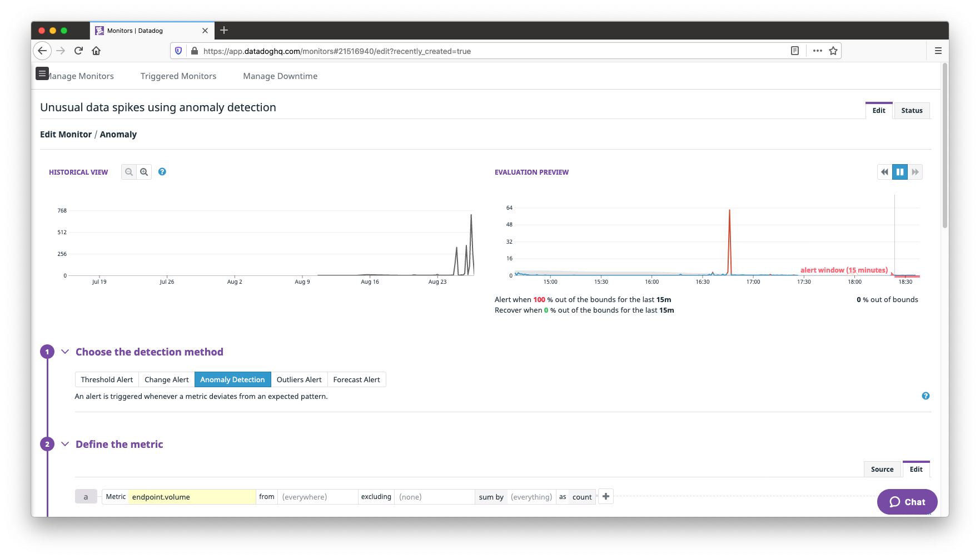
Task: Pause the Evaluation Preview playback
Action: point(900,172)
